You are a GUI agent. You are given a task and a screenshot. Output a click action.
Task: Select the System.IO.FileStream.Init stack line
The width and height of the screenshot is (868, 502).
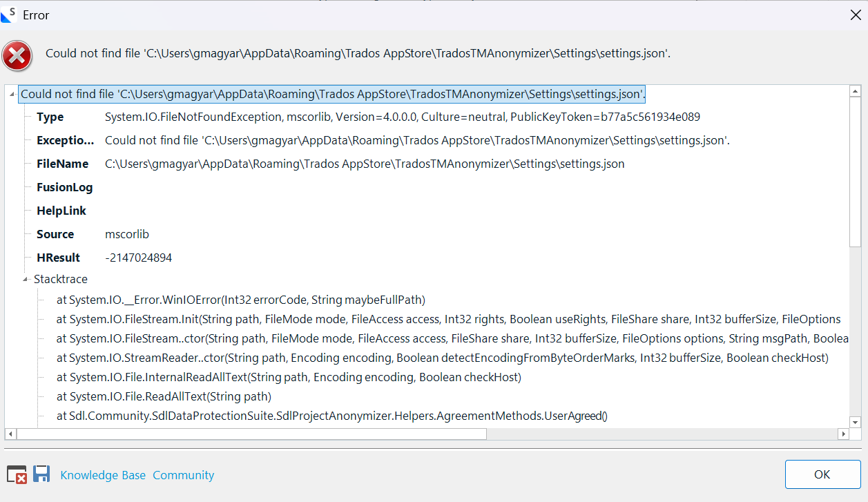coord(449,319)
